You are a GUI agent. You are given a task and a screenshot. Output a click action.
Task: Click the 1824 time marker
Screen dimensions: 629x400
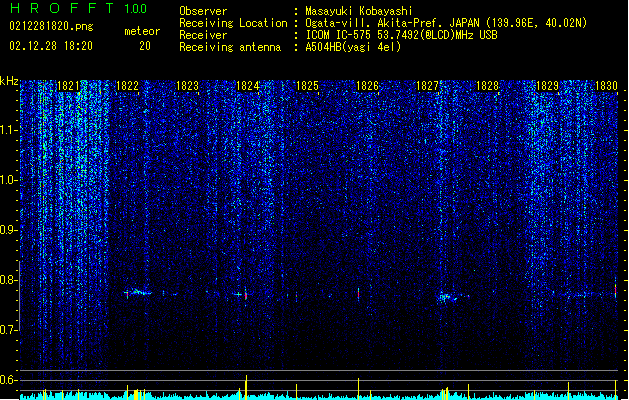pos(248,86)
